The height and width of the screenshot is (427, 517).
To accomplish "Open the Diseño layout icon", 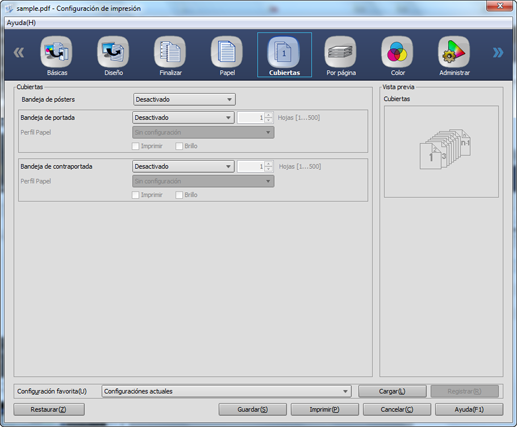I will click(x=113, y=56).
